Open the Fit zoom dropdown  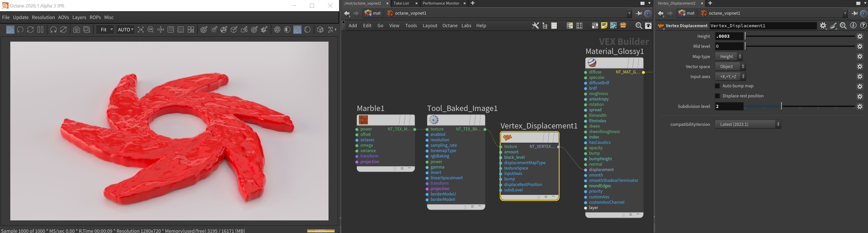[x=105, y=30]
